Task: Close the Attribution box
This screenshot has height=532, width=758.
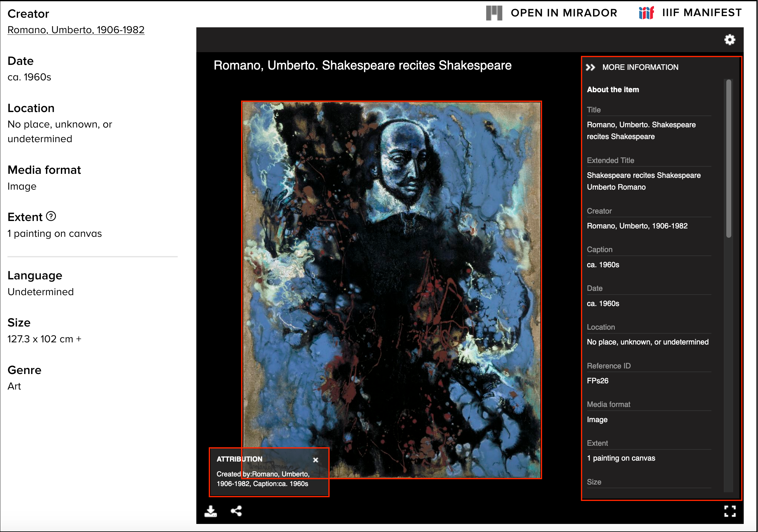Action: coord(316,460)
